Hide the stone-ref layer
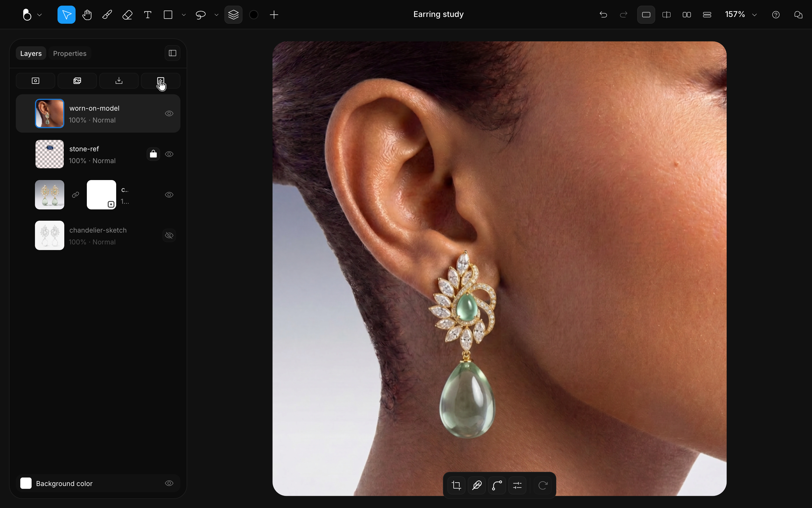 point(169,154)
